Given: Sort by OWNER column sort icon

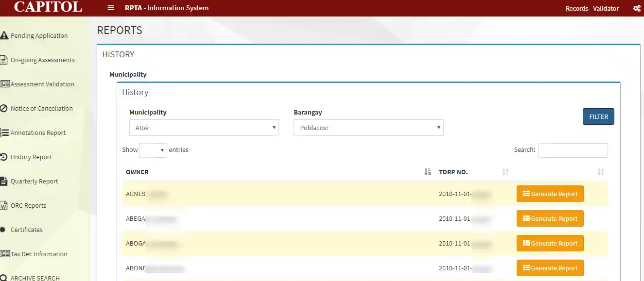Looking at the screenshot, I should coord(428,172).
